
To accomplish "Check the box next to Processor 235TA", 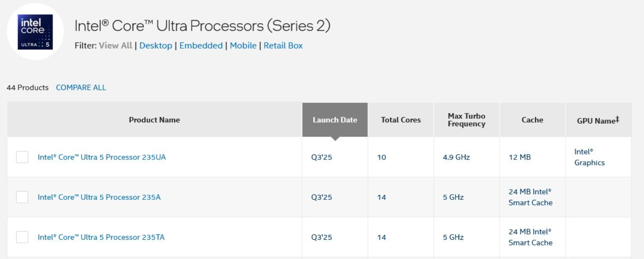I will [22, 238].
